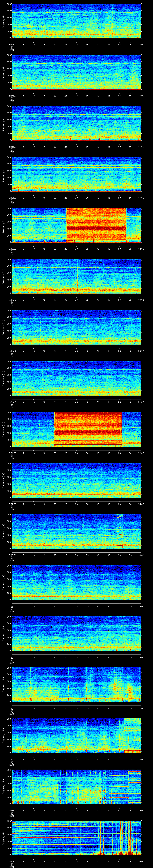Click the '16:22:00' start time label
Viewport: 153px width, 868px height.
(x=12, y=504)
